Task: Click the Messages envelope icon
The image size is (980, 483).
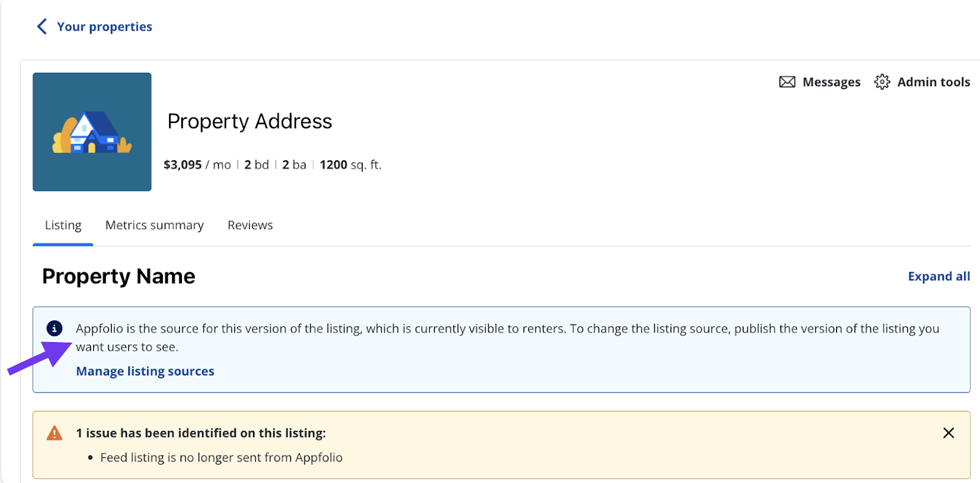Action: [x=787, y=82]
